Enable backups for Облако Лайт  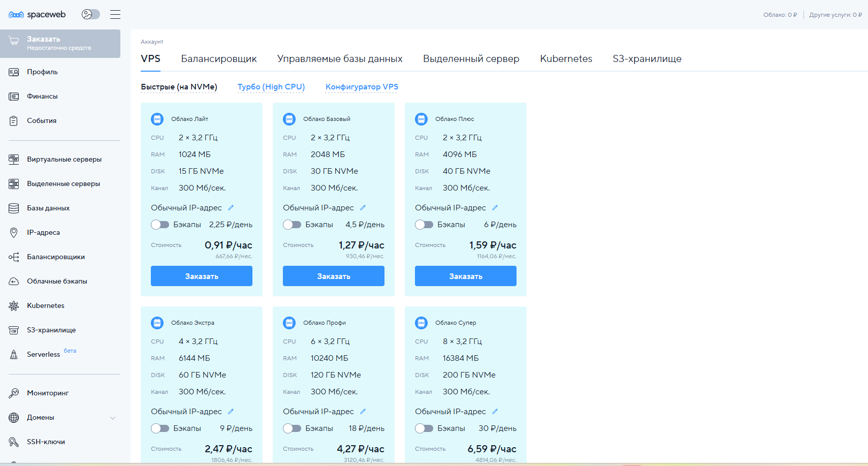[x=160, y=225]
